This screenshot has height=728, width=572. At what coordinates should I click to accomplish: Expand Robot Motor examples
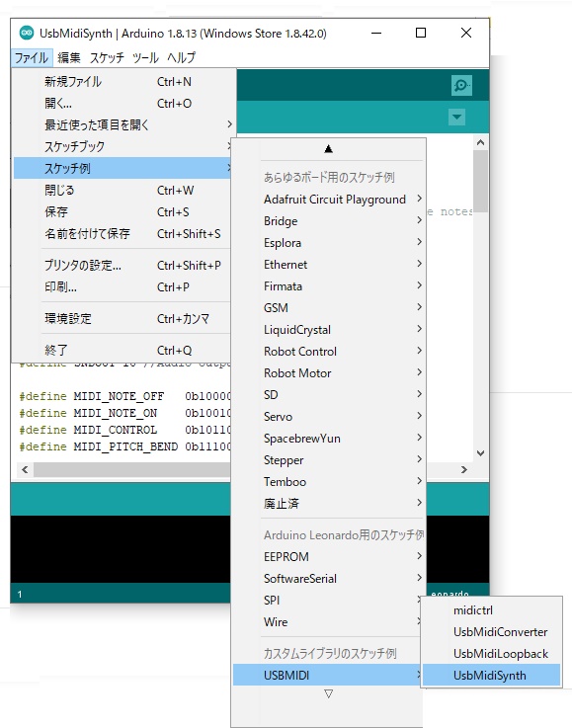coord(329,373)
